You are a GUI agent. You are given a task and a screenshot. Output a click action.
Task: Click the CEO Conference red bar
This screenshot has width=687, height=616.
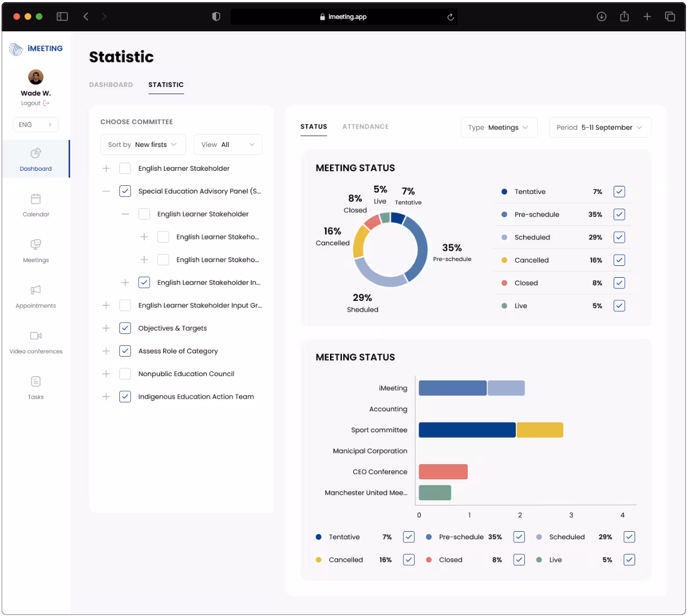(x=443, y=472)
